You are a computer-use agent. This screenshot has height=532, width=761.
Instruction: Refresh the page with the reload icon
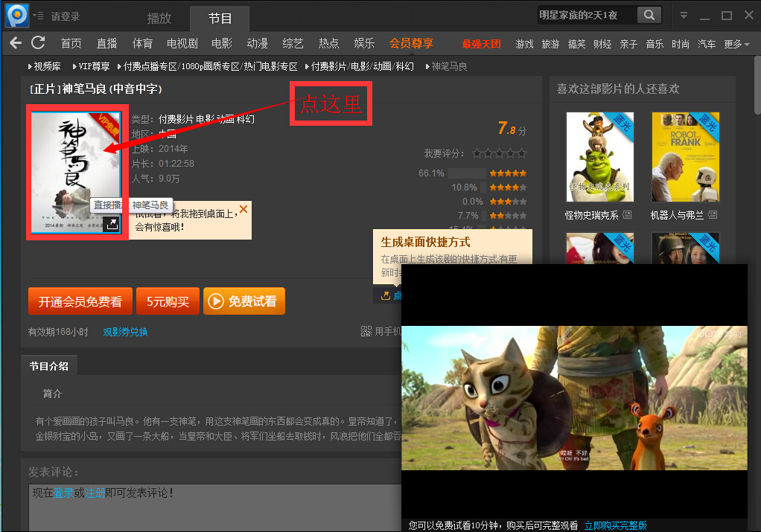coord(38,43)
